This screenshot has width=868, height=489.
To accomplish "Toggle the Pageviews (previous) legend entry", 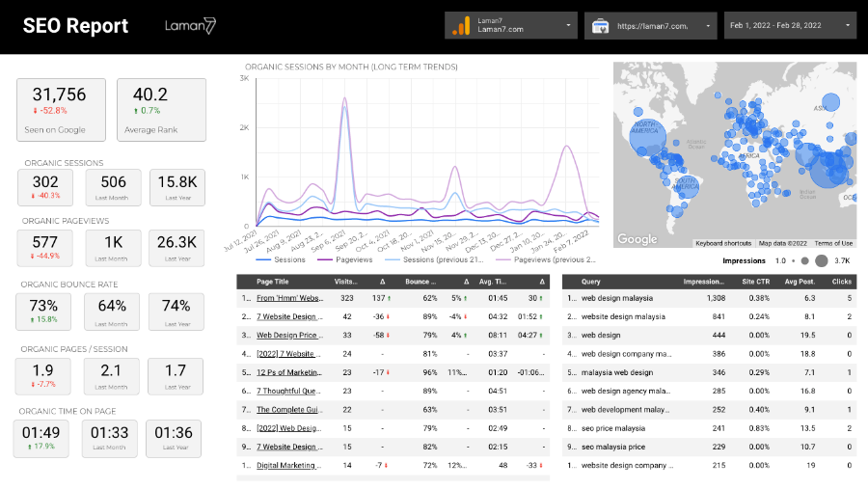I will (546, 259).
